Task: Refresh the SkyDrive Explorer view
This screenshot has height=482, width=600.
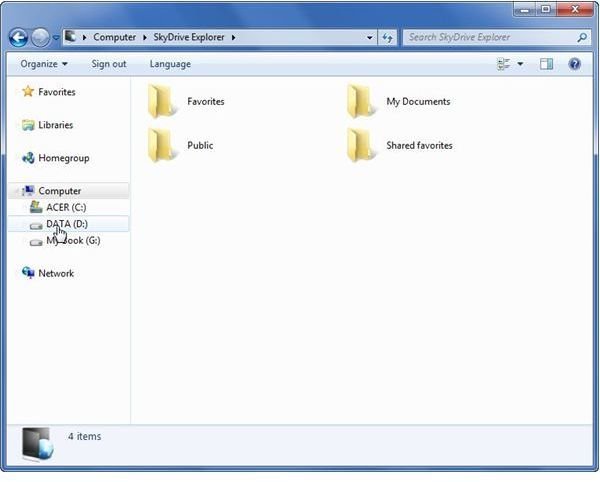Action: 387,37
